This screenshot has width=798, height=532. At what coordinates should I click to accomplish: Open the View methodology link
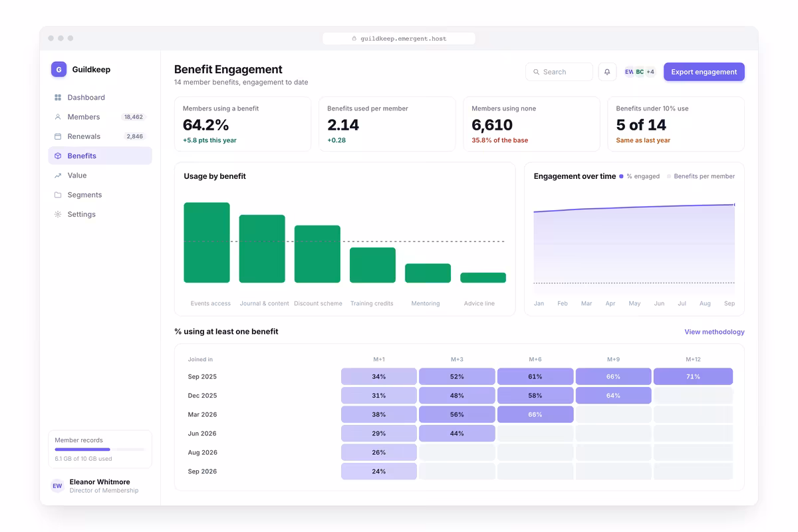pos(714,332)
